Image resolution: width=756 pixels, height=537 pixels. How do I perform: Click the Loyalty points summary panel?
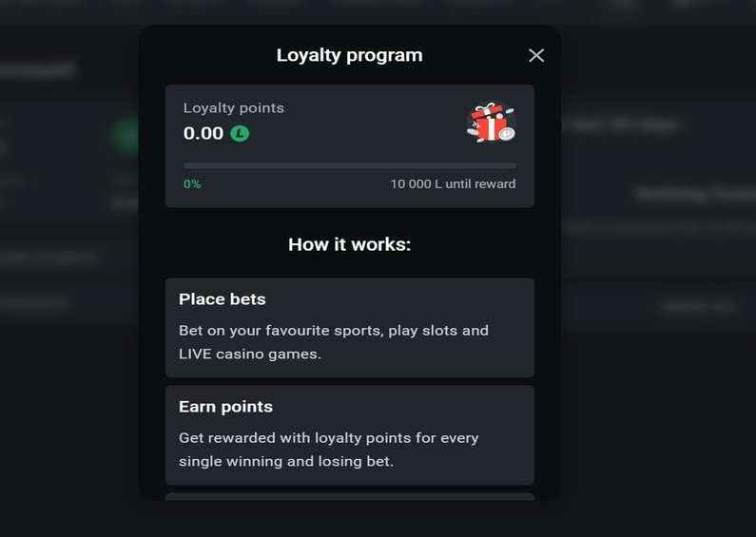pyautogui.click(x=350, y=146)
